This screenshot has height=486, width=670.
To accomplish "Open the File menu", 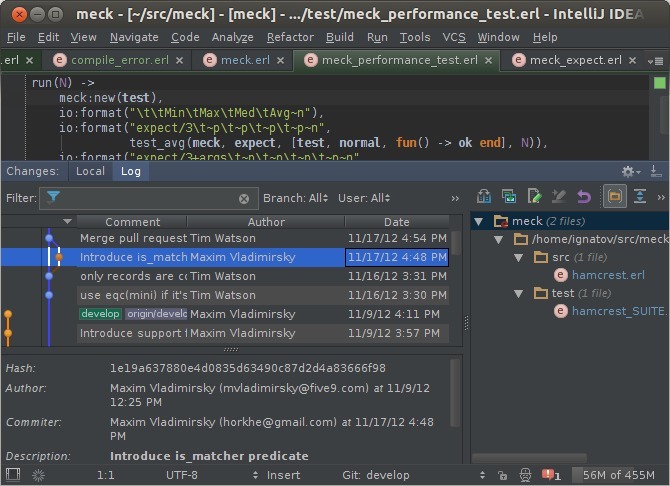I will coord(16,37).
